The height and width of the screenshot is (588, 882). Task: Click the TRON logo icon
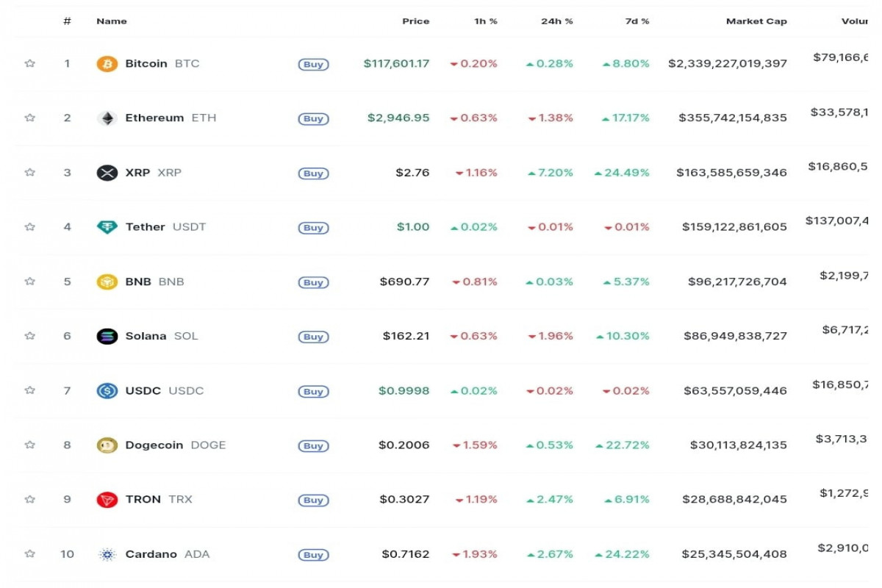tap(107, 499)
